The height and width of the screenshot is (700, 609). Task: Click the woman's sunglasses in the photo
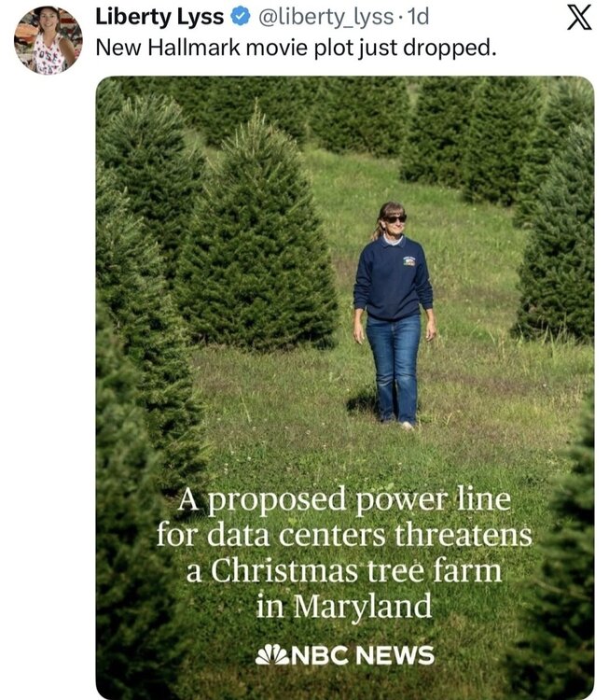point(394,218)
